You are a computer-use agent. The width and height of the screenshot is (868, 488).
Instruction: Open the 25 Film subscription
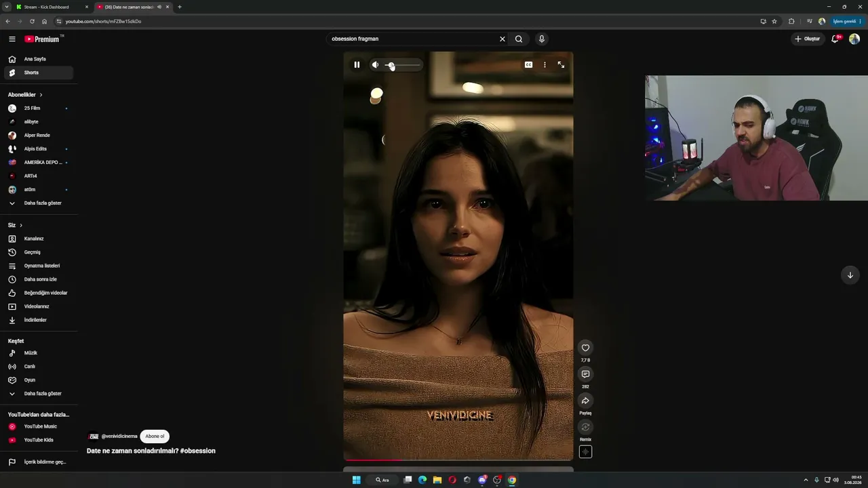click(39, 108)
